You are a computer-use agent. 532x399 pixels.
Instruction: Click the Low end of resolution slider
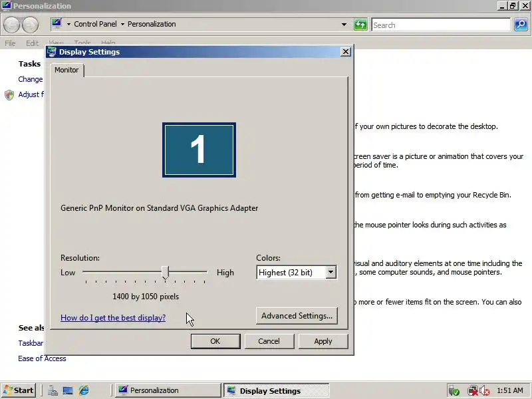(68, 273)
